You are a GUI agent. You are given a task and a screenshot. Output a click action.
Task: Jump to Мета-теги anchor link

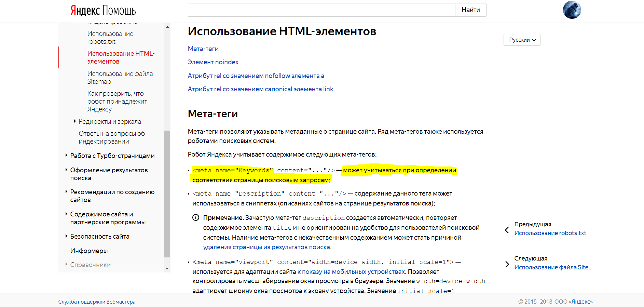click(203, 49)
